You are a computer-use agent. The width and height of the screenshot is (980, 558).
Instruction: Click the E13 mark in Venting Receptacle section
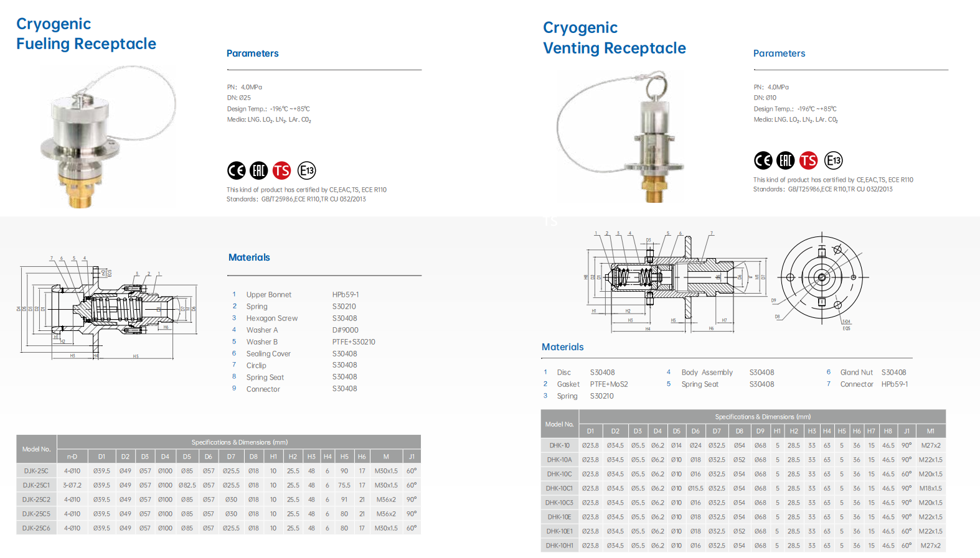(x=833, y=160)
